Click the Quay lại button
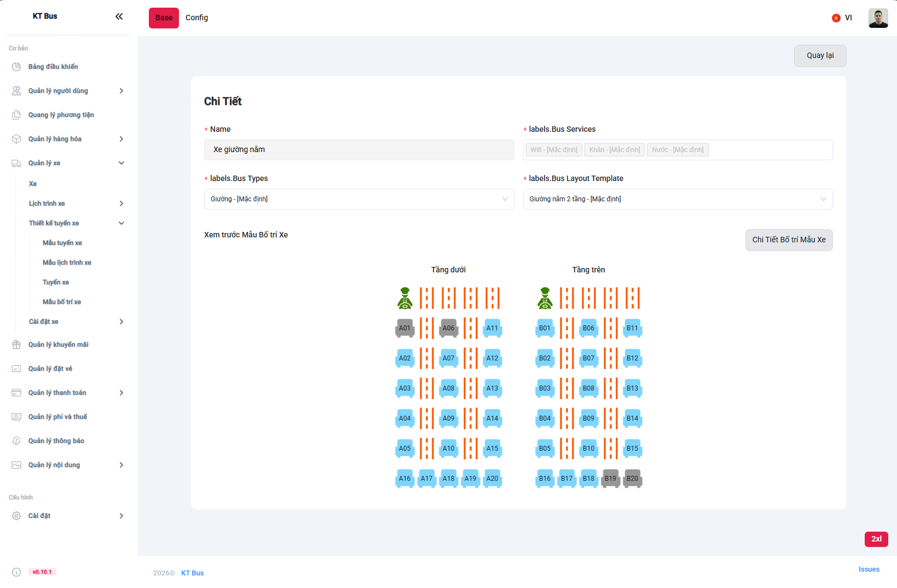 (820, 56)
